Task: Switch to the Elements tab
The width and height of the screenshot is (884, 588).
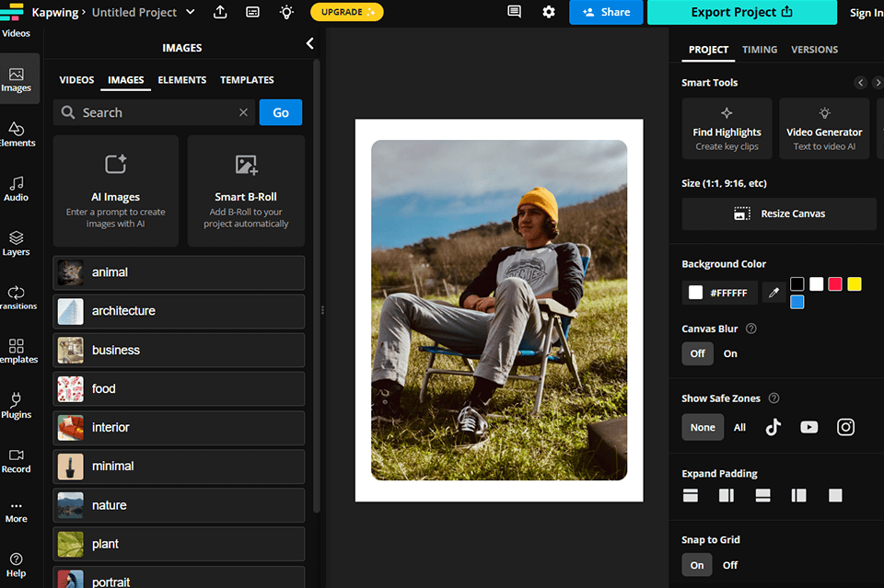Action: [x=182, y=80]
